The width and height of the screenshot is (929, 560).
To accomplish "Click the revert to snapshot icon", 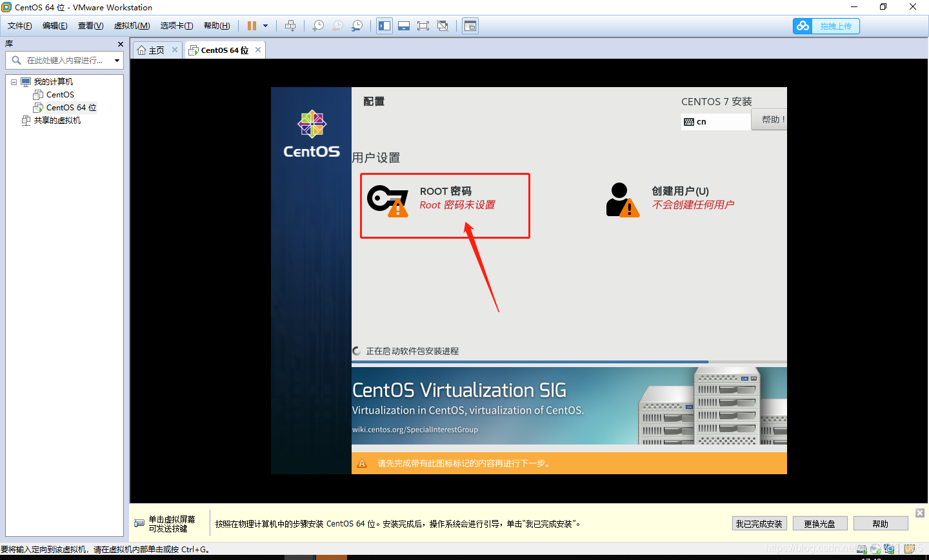I will [337, 26].
